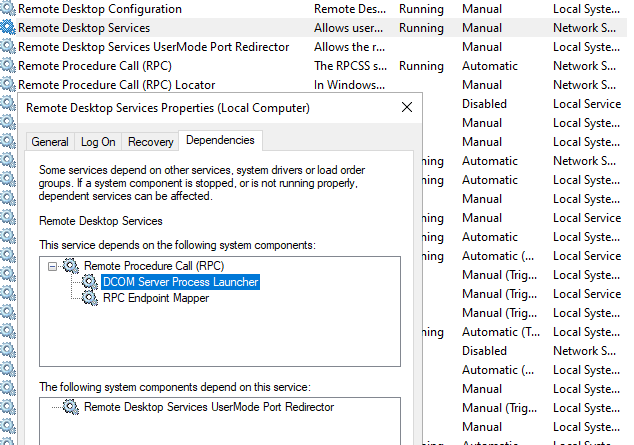Click the dialog title 'Remote Desktop Services Properties (Local Computer)'

(x=168, y=108)
